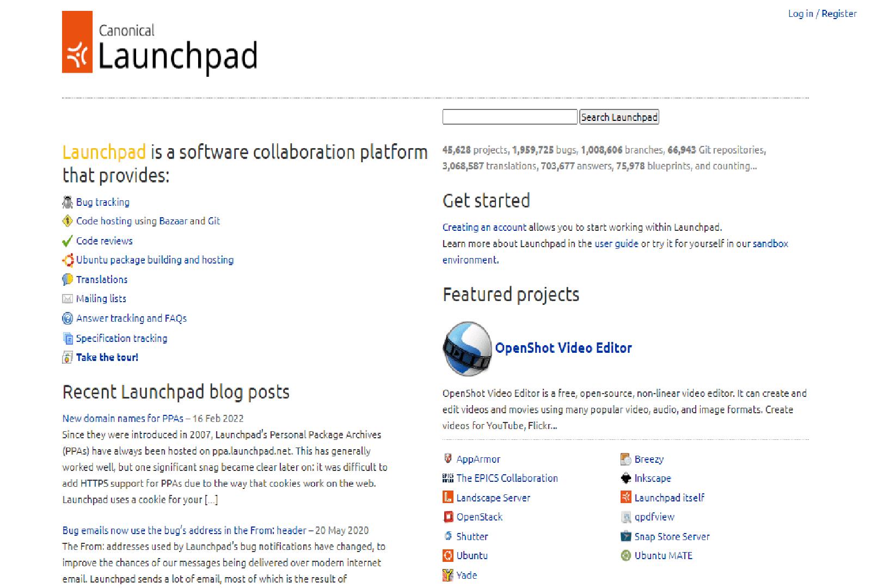Screen dimensions: 871x588
Task: Click the Specification tracking icon
Action: pos(67,338)
